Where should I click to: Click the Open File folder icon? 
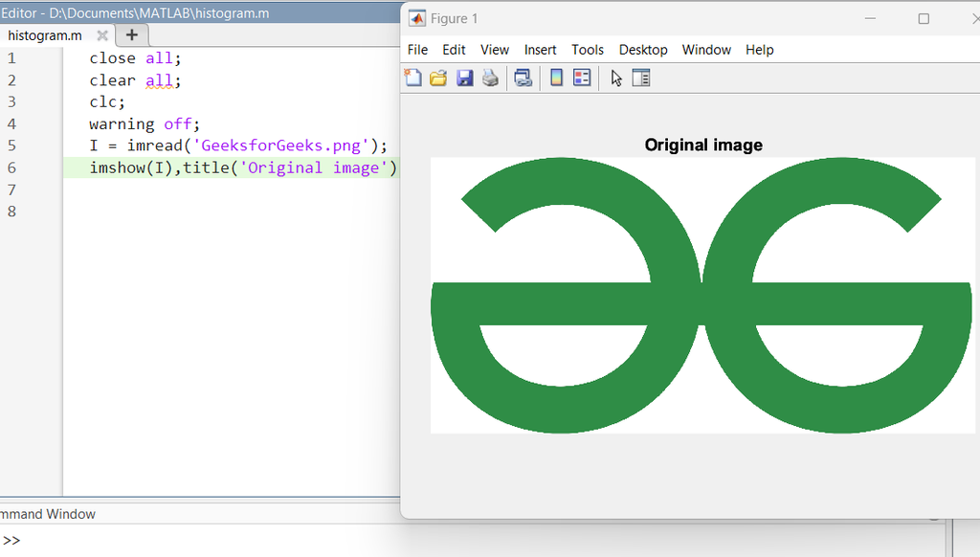438,78
